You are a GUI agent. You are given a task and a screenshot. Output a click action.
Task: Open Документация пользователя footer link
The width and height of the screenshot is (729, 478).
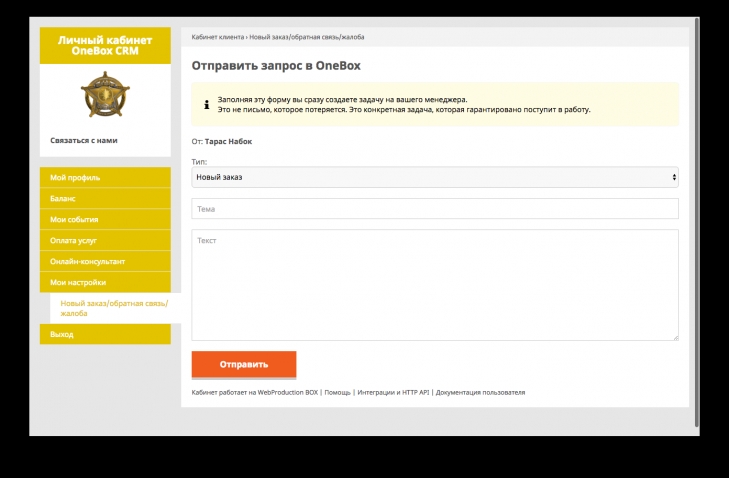480,393
